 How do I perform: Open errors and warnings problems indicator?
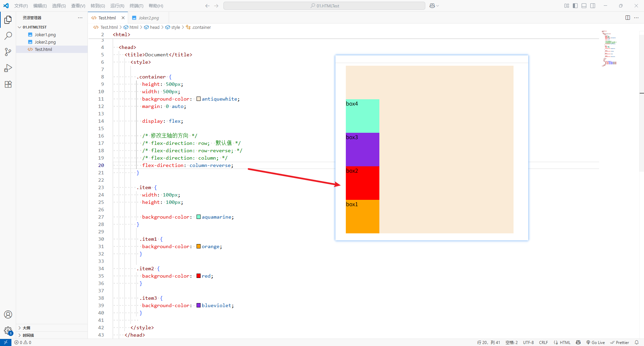click(23, 342)
